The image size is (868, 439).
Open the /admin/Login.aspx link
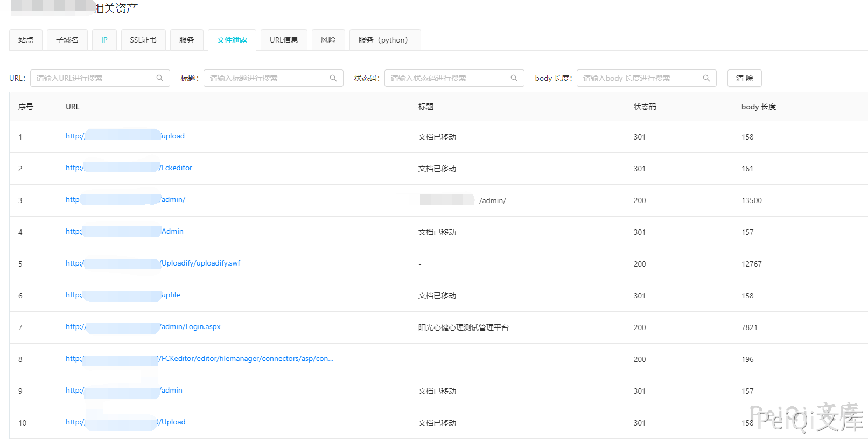pos(191,326)
